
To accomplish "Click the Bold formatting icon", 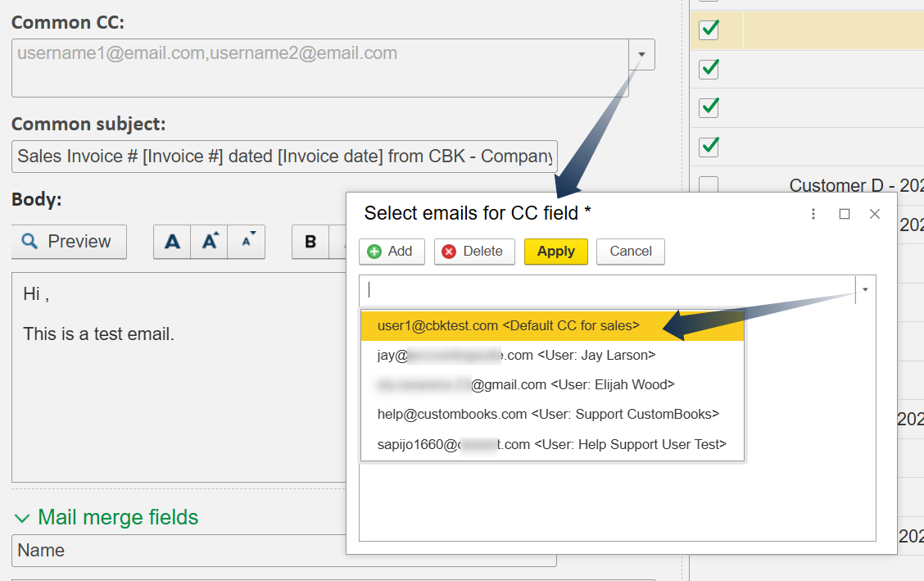I will [x=310, y=242].
